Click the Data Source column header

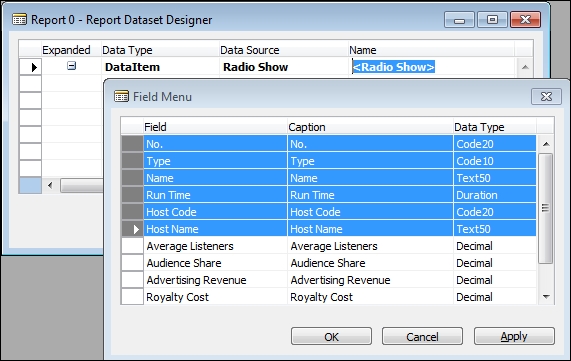click(x=284, y=50)
